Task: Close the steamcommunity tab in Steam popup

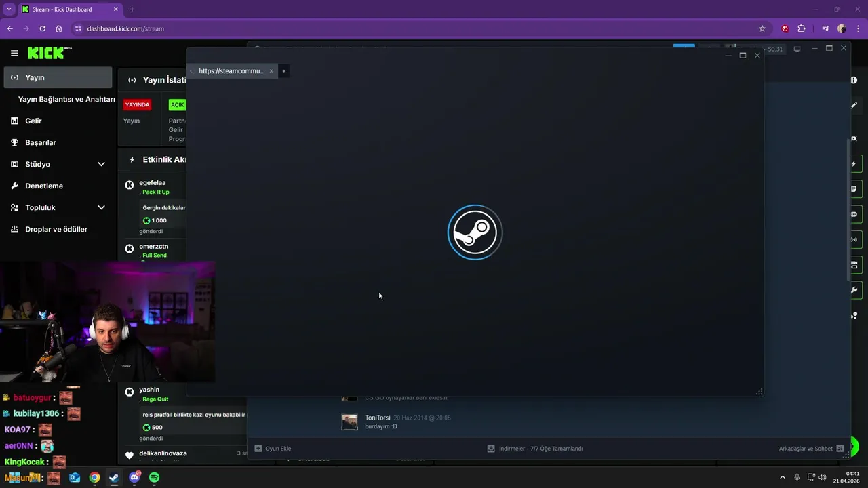Action: pos(271,71)
